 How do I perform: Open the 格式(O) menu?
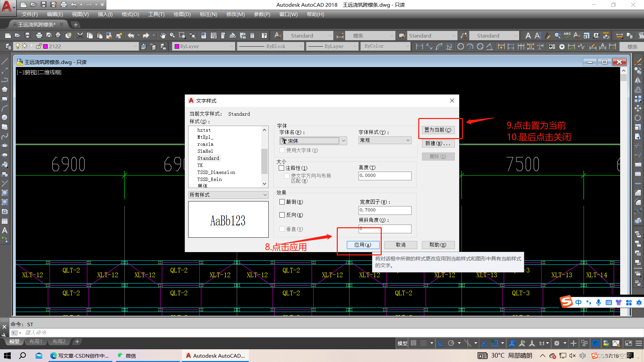pos(130,14)
